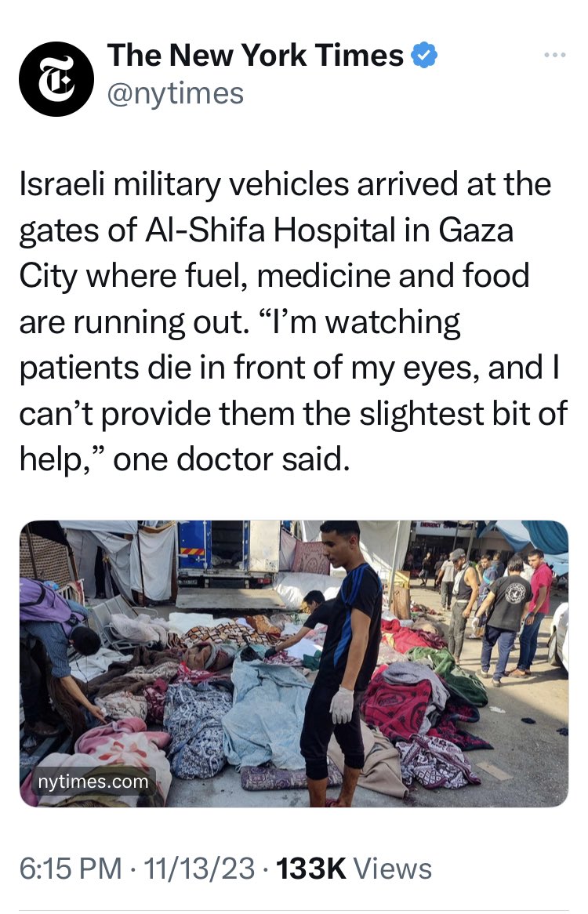
Task: Click the white car at photo edge
Action: pos(559,636)
